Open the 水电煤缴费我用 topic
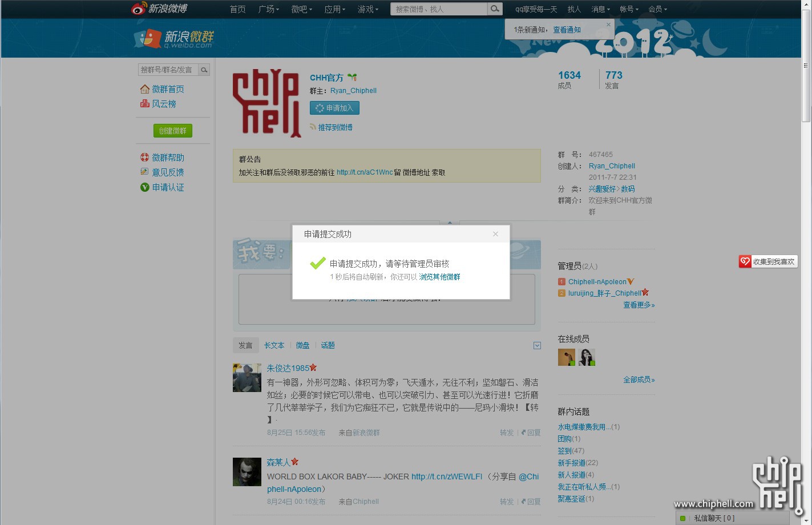This screenshot has height=525, width=812. click(x=584, y=427)
